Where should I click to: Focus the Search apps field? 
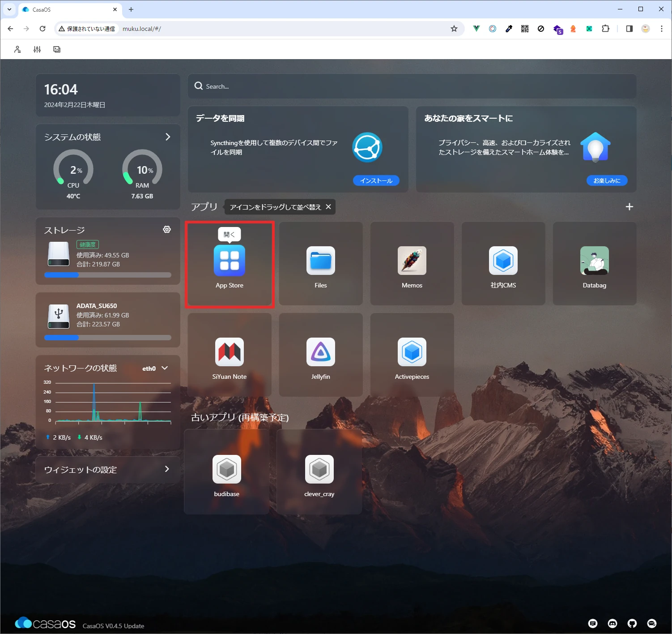click(412, 86)
